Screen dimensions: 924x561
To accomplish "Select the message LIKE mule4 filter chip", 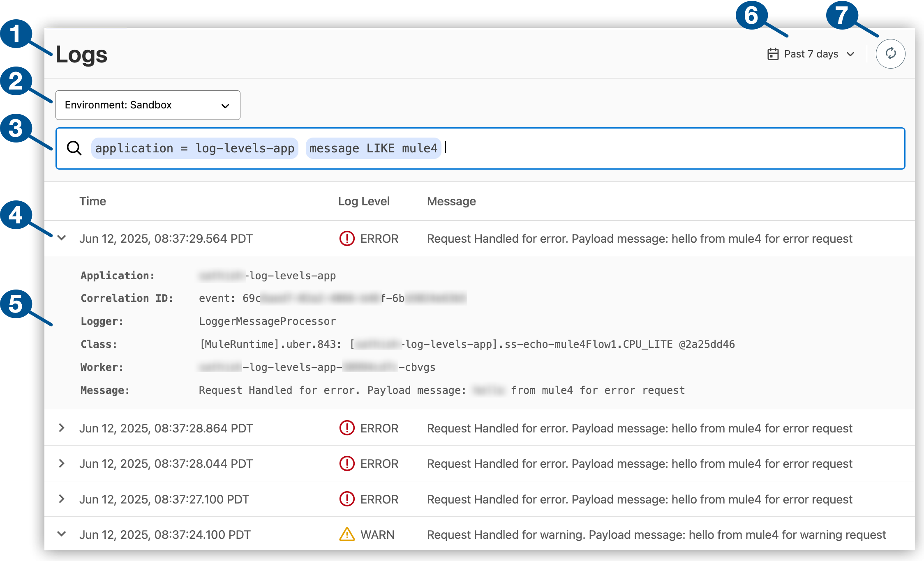I will click(372, 148).
